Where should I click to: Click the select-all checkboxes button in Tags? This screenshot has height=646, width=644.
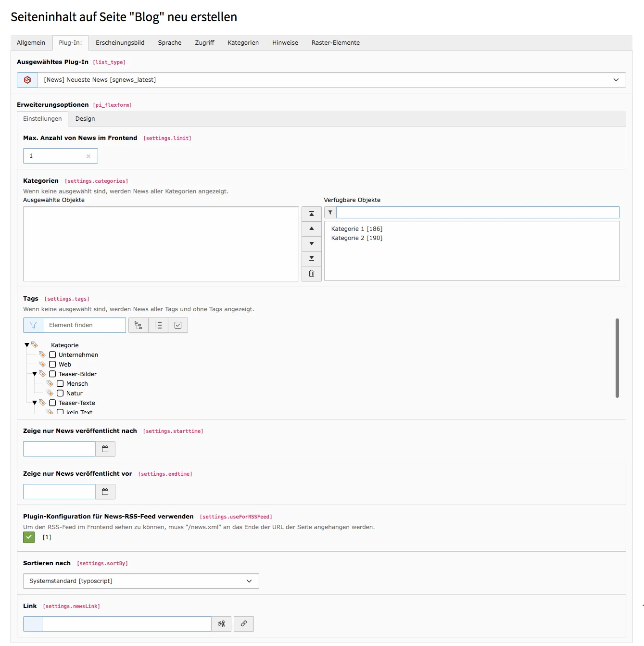(x=177, y=325)
